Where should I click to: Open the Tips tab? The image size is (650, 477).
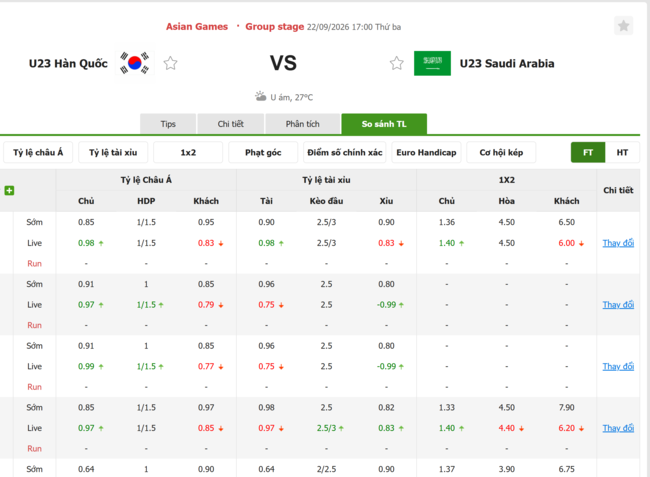tap(168, 124)
